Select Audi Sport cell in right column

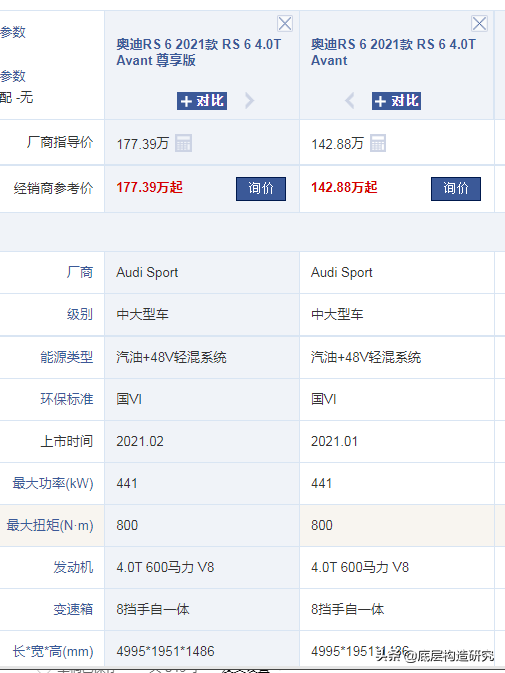pos(342,273)
